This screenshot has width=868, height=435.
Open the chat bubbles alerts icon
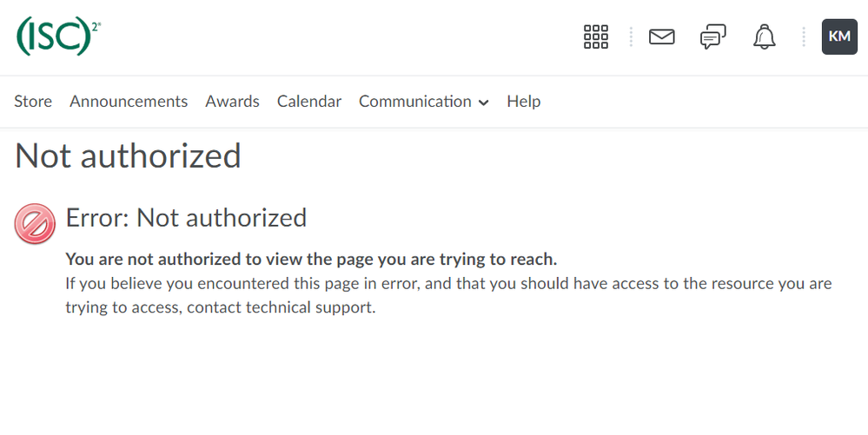[712, 36]
